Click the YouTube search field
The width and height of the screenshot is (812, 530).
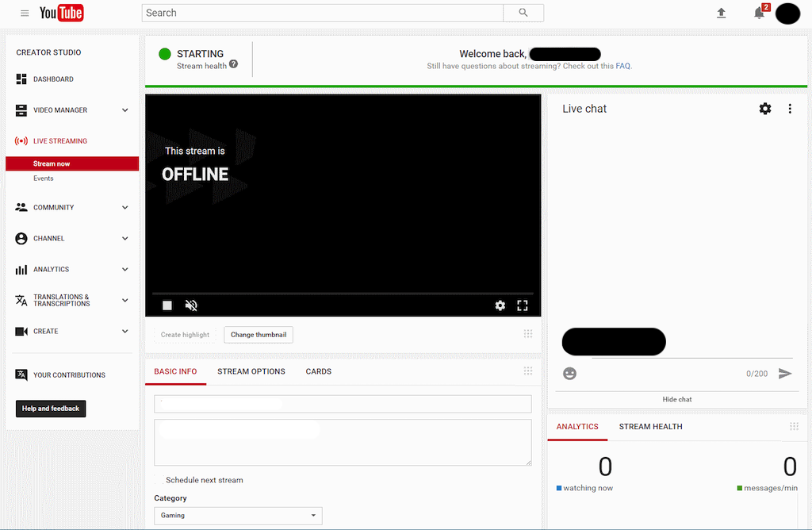(323, 13)
